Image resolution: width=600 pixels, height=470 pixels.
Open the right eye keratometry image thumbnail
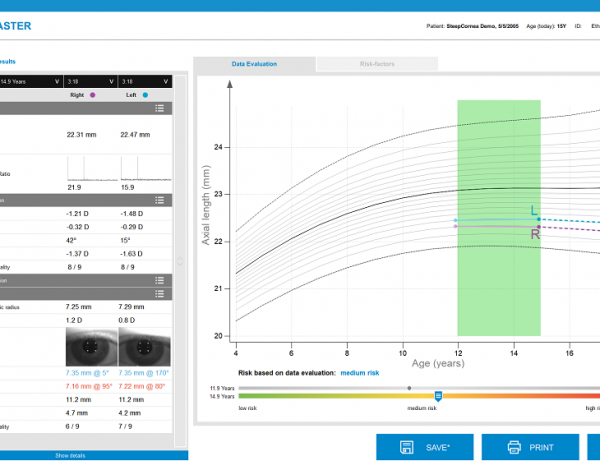[x=90, y=349]
